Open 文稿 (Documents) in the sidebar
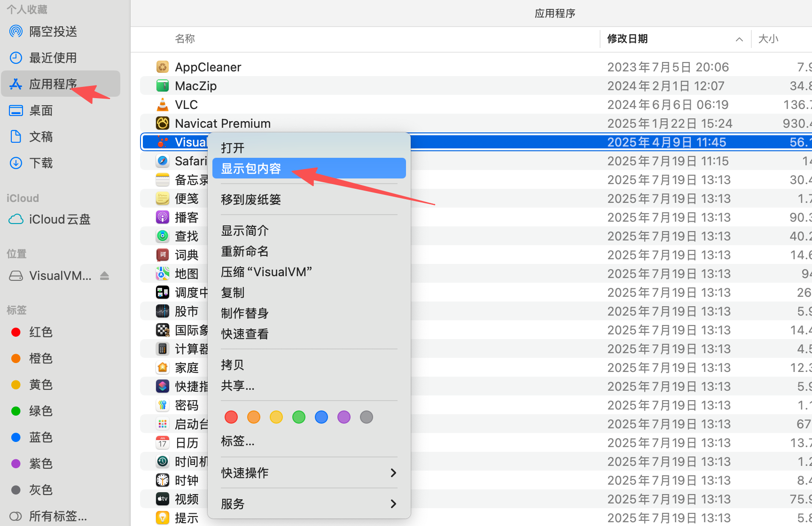This screenshot has height=526, width=812. click(x=60, y=137)
